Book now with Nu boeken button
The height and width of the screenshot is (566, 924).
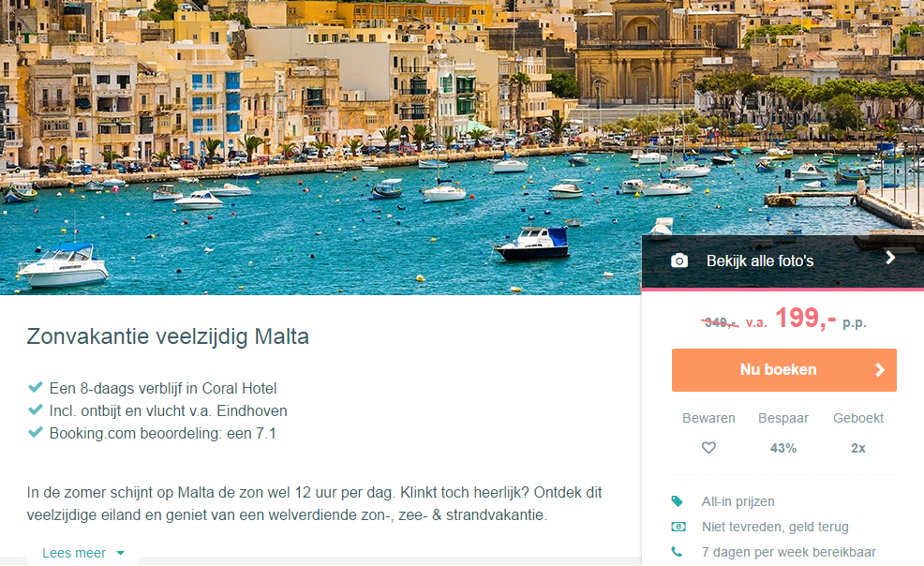point(783,370)
